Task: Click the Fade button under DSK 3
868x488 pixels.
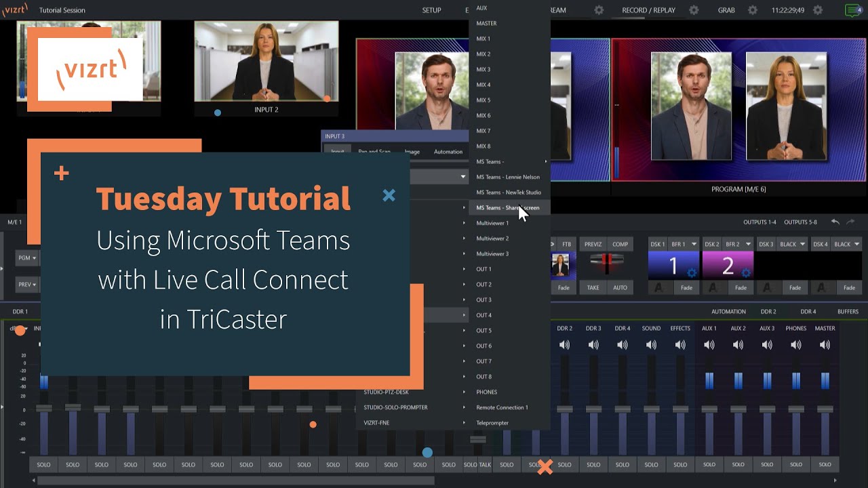Action: [x=795, y=287]
